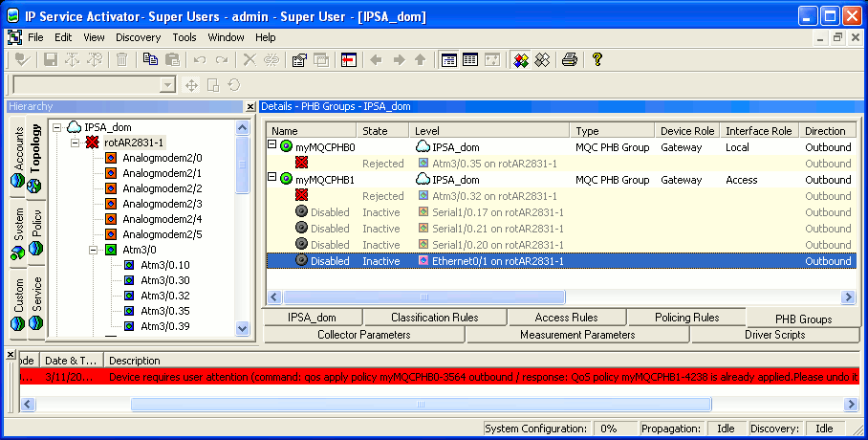Switch to the Collector Parameters tab
This screenshot has height=440, width=868.
tap(363, 335)
